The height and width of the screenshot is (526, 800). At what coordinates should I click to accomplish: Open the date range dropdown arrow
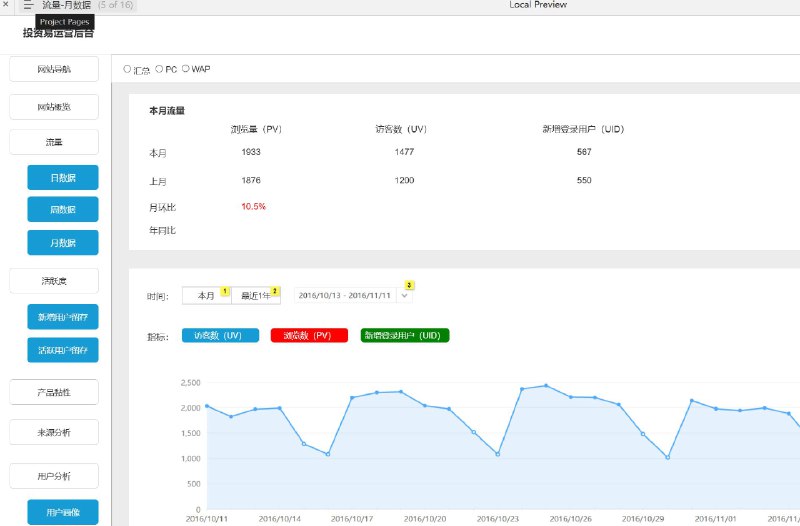point(405,295)
